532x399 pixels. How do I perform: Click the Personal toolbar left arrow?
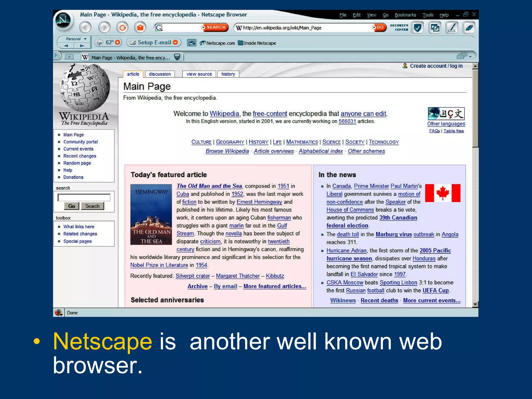pos(66,46)
